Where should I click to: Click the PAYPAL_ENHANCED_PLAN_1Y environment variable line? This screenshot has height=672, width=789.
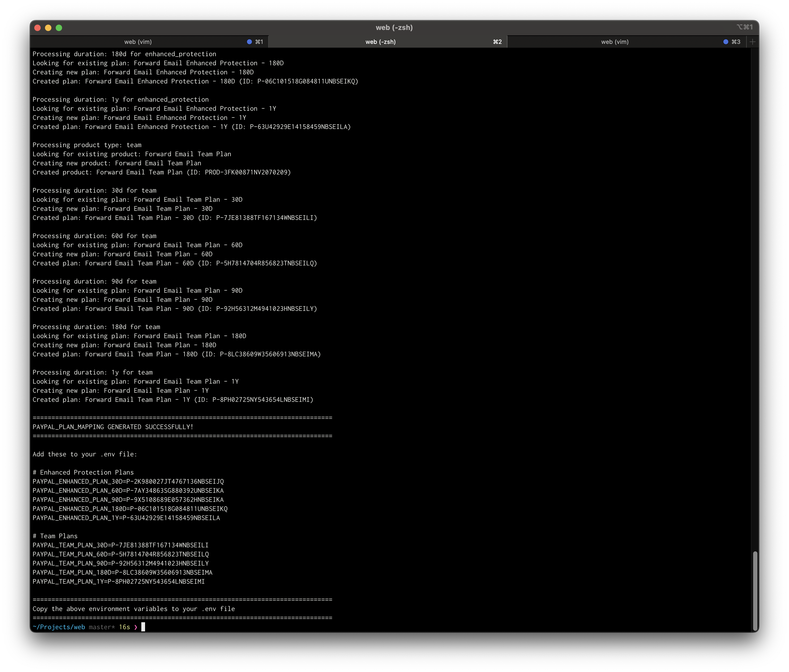(126, 518)
